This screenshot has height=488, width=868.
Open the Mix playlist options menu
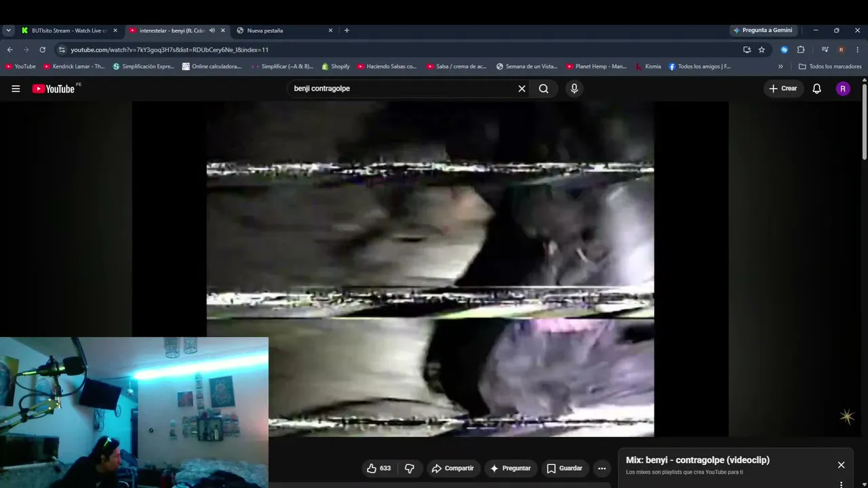[841, 485]
